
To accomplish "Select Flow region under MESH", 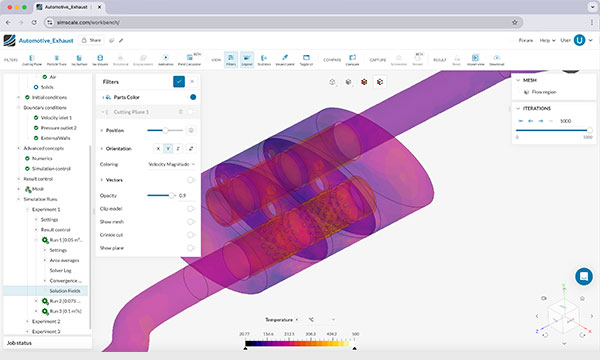I will coord(544,92).
